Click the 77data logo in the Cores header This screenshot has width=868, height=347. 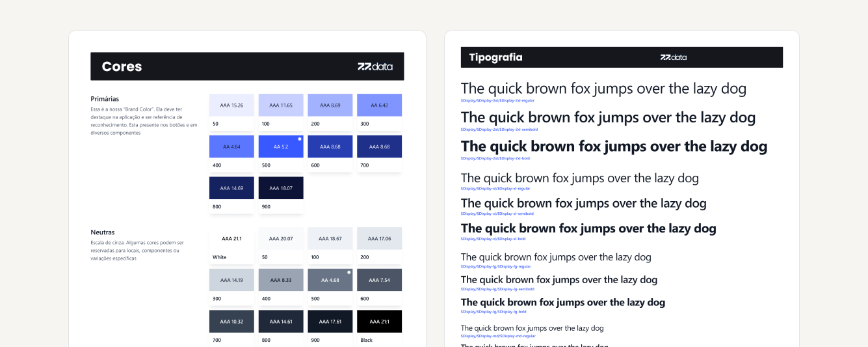coord(375,66)
